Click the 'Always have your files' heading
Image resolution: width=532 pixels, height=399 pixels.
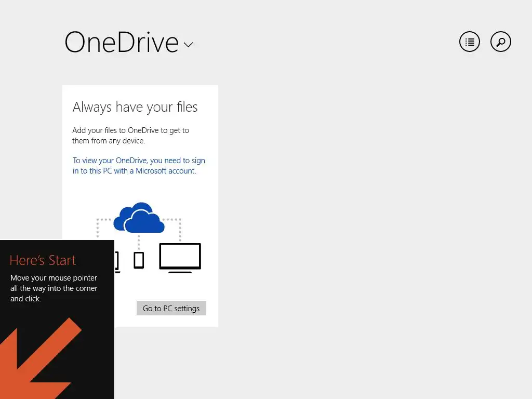pyautogui.click(x=135, y=107)
